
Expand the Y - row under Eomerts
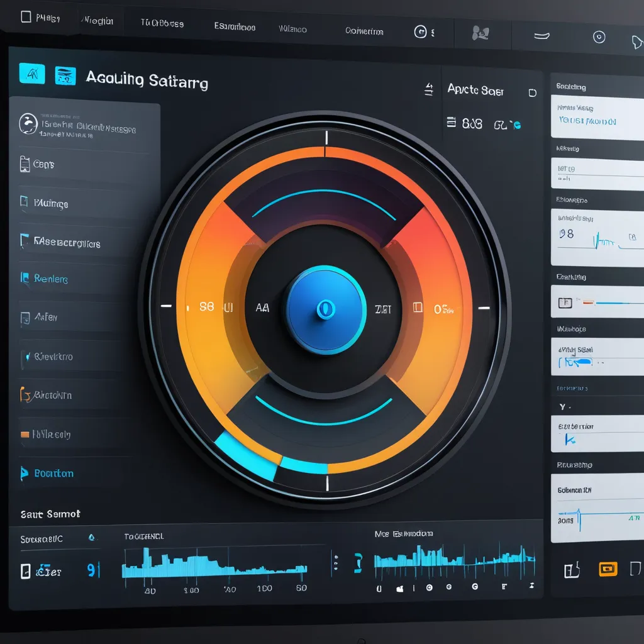[x=597, y=407]
